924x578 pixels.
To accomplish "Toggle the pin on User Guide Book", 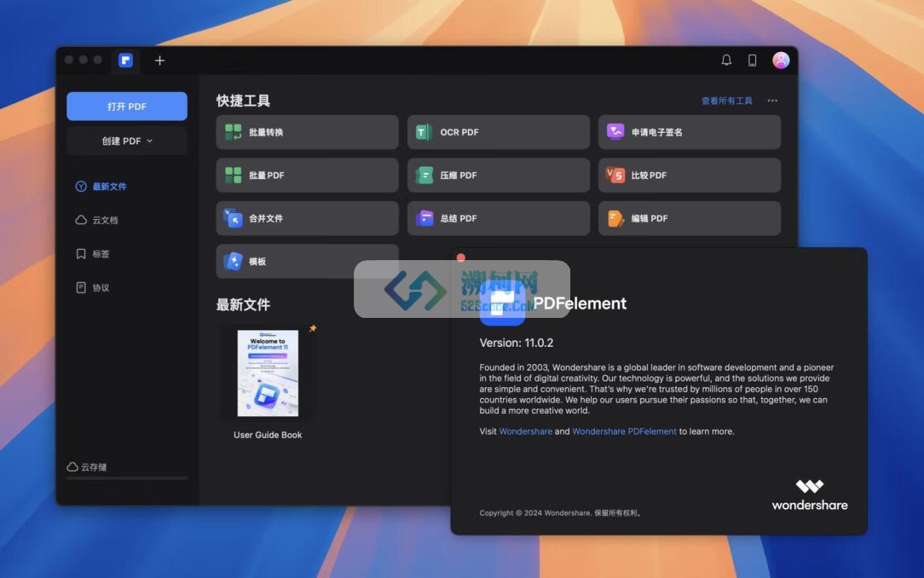I will pyautogui.click(x=313, y=328).
